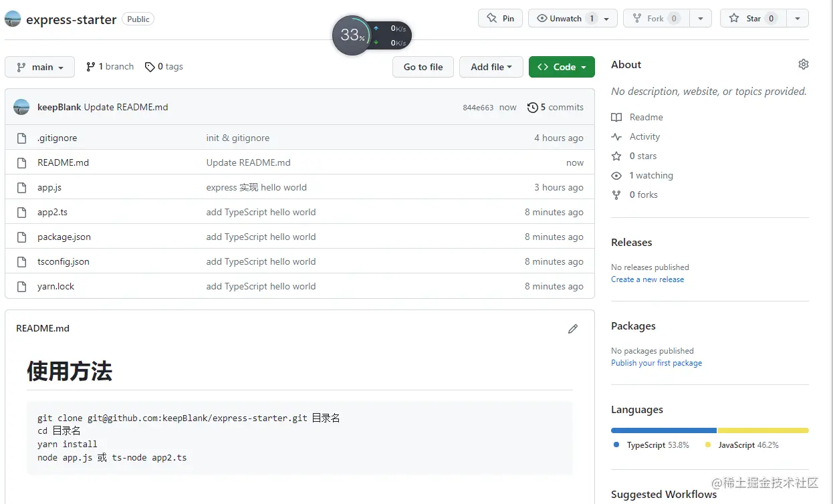Open the 0 stars link
The image size is (833, 504).
click(643, 156)
